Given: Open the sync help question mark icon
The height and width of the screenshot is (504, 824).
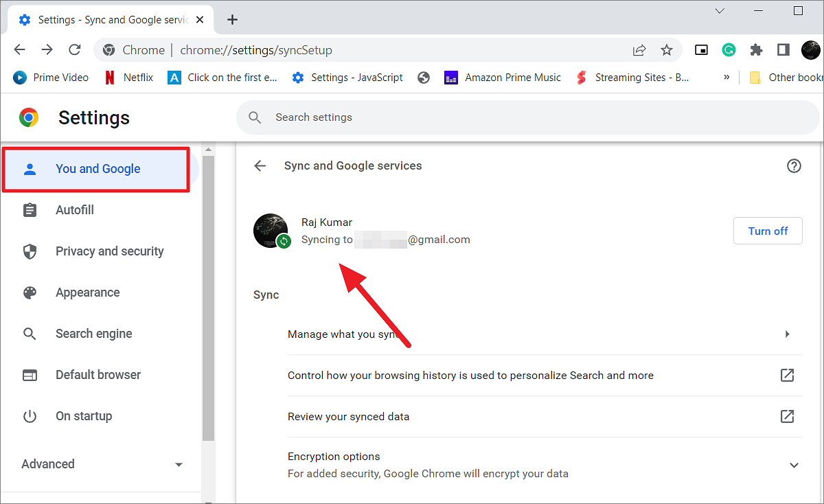Looking at the screenshot, I should [794, 165].
